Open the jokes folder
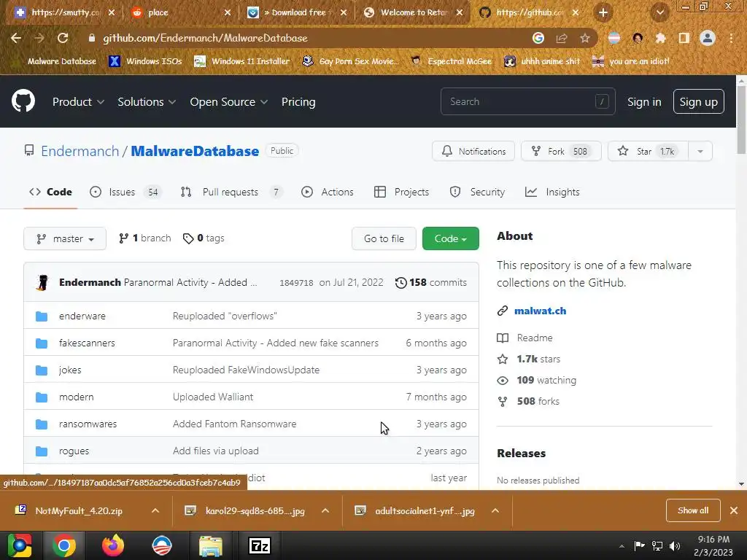Screen dimensions: 747x560 point(70,370)
